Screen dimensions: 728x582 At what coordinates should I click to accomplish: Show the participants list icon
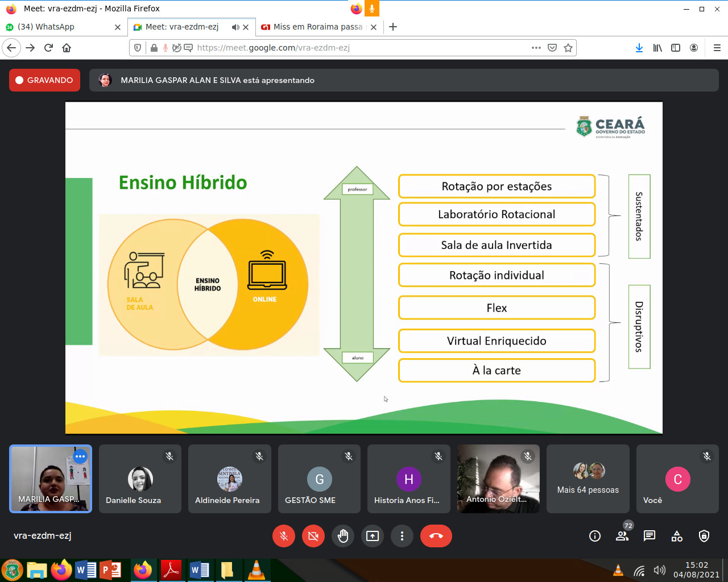pos(622,536)
